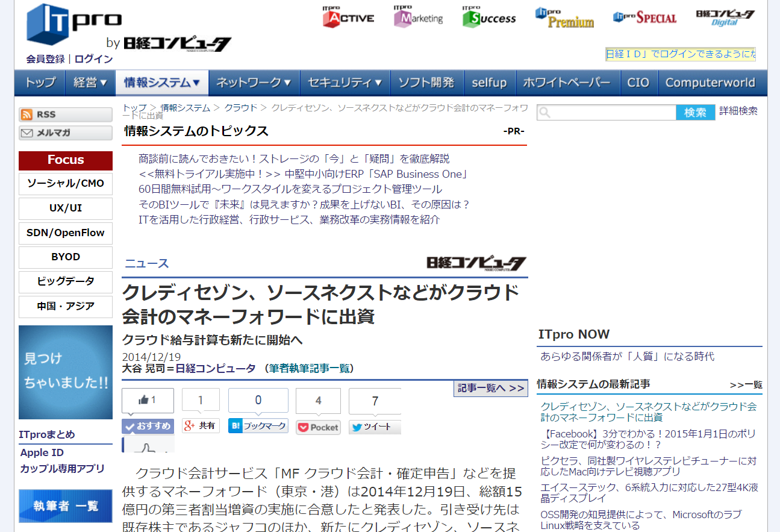Click the ITpro logo
The image size is (780, 532).
73,24
